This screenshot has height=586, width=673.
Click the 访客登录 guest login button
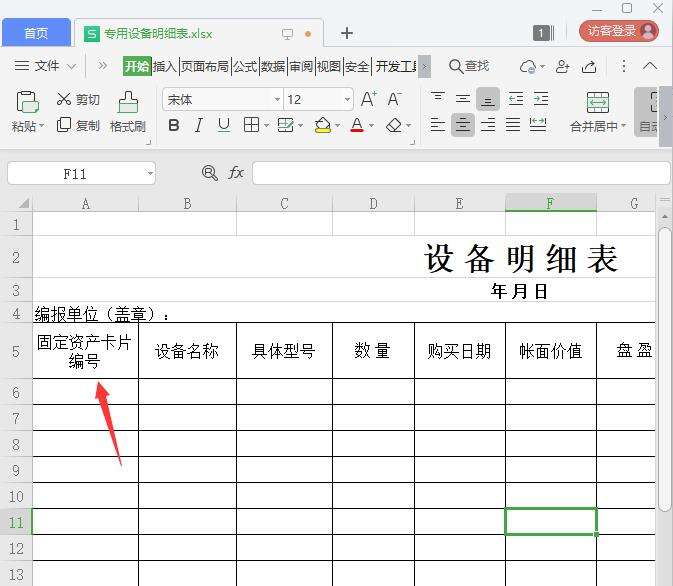(x=618, y=31)
